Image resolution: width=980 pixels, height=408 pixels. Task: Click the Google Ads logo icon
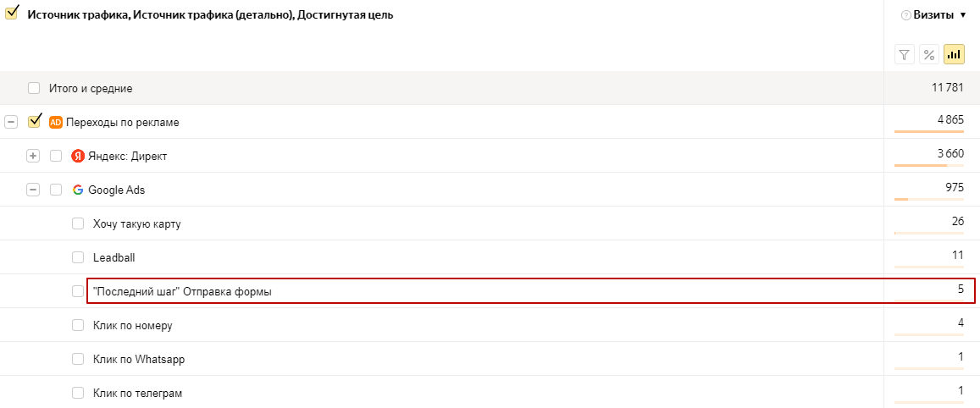point(77,190)
